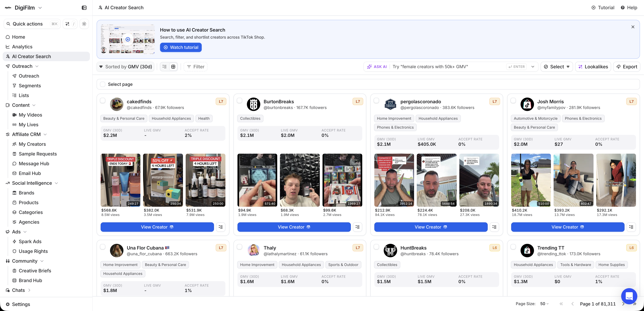
Task: Open the chat support bubble
Action: coord(629,296)
